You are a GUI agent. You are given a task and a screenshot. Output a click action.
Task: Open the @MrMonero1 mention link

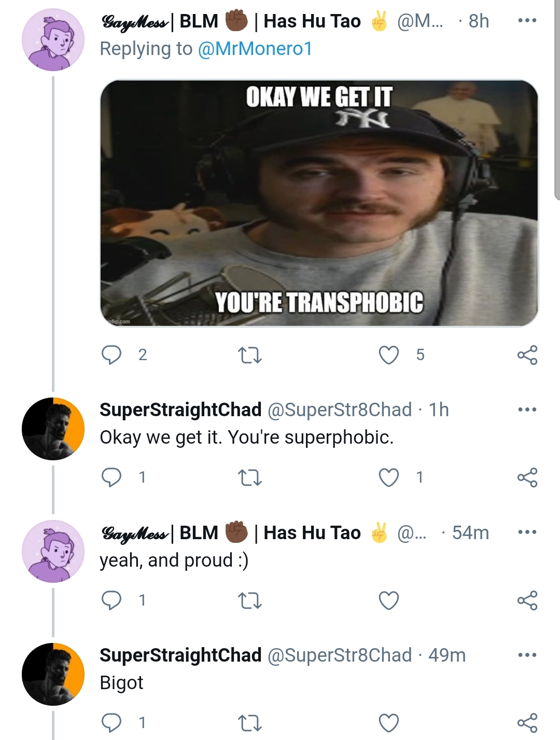coord(255,49)
